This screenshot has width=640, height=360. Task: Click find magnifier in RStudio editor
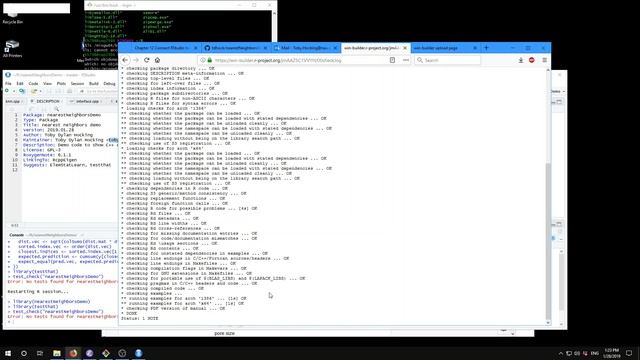[56, 109]
